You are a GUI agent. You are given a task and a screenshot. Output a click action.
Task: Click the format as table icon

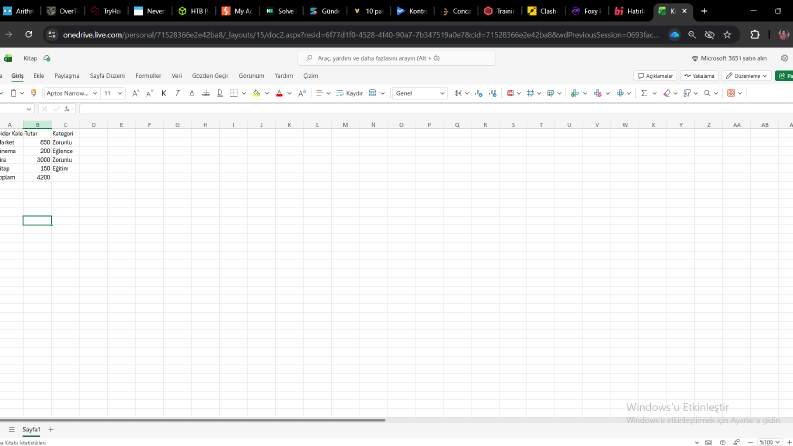click(x=531, y=93)
